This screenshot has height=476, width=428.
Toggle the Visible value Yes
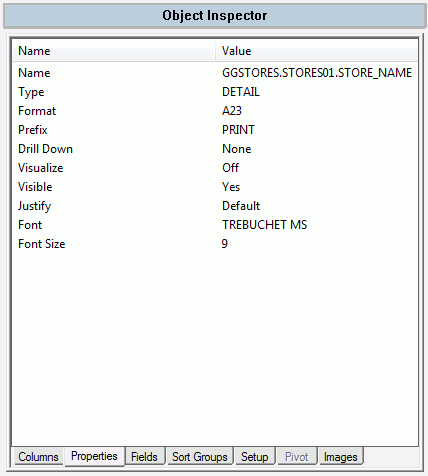(231, 187)
